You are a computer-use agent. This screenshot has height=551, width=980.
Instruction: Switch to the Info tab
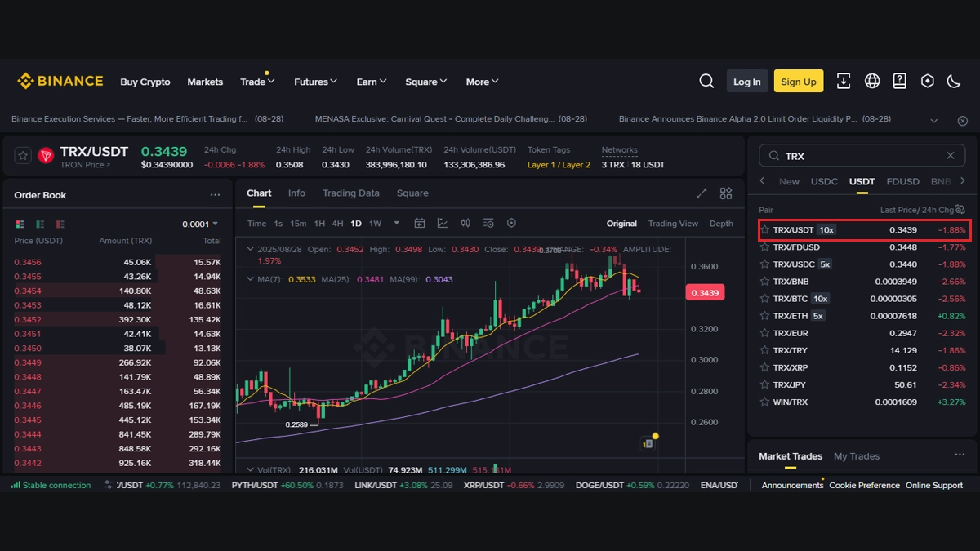pyautogui.click(x=296, y=193)
